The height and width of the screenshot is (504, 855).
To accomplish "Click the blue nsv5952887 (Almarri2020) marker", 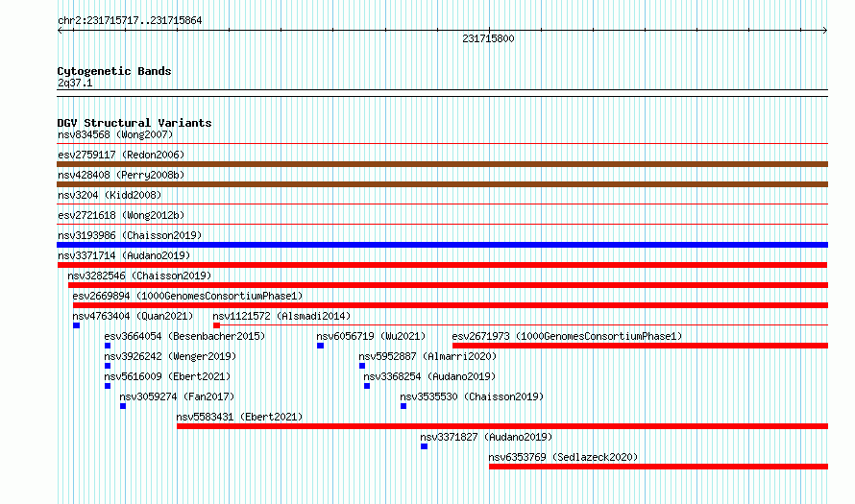I will (362, 366).
